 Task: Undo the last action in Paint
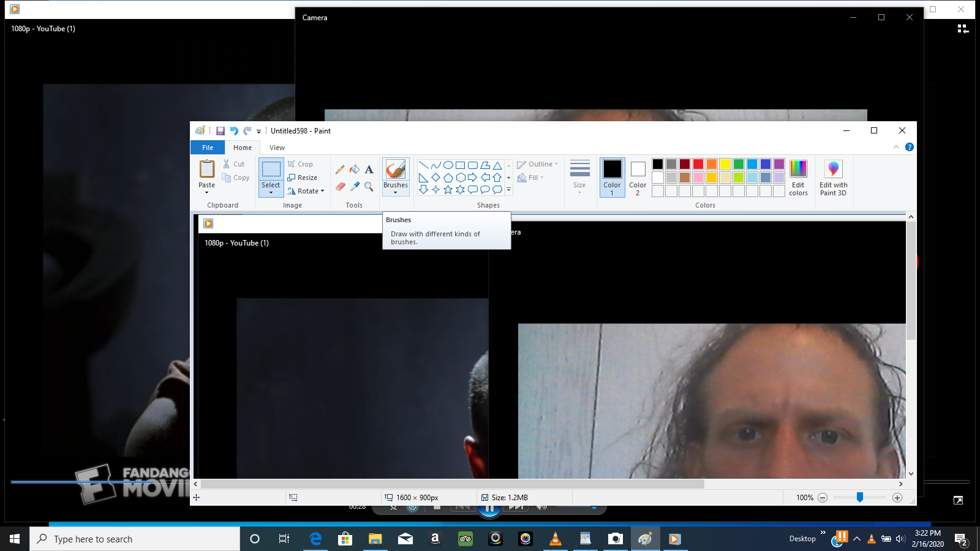234,131
